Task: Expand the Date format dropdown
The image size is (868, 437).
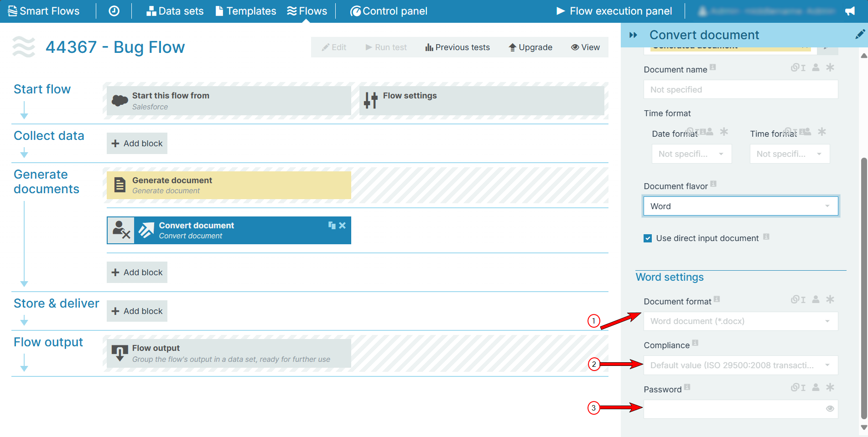Action: 691,154
